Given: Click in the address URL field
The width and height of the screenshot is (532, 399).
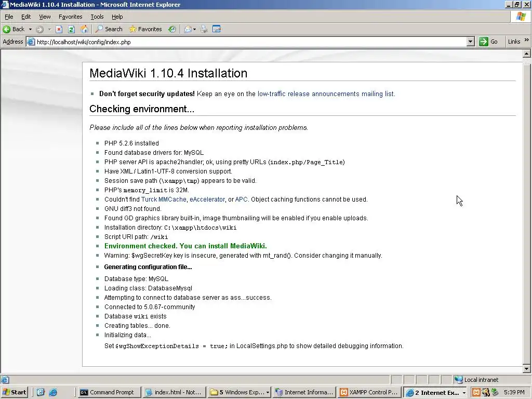Looking at the screenshot, I should coord(251,42).
